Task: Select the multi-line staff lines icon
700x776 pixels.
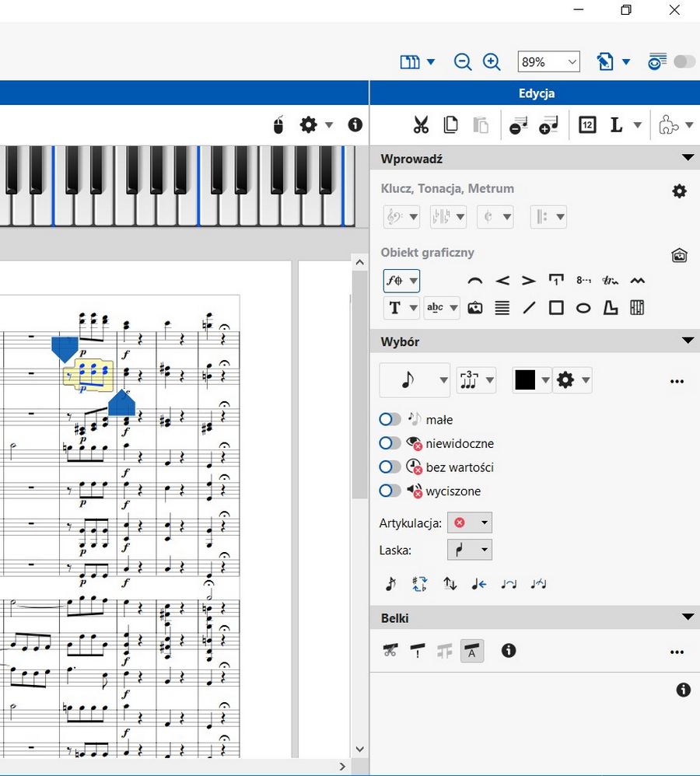Action: point(502,308)
